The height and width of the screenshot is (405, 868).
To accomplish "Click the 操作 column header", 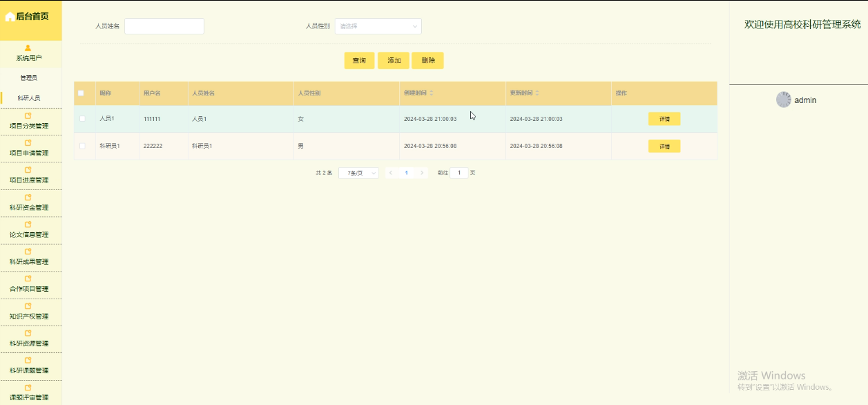I will point(621,93).
